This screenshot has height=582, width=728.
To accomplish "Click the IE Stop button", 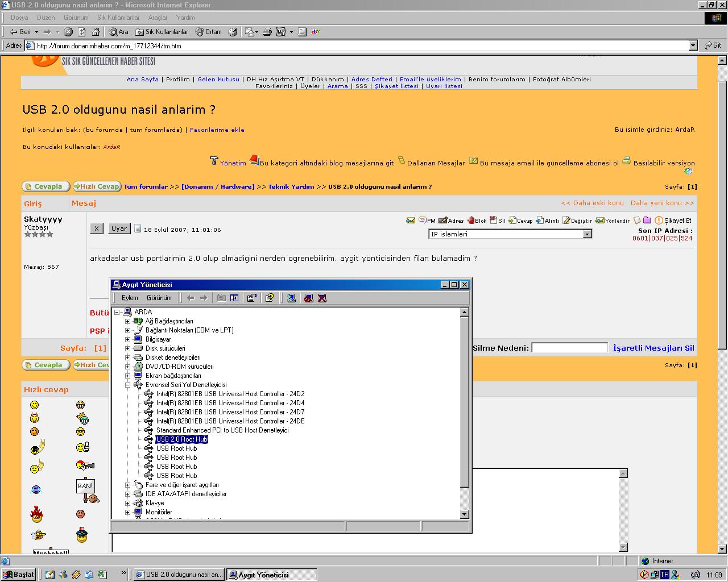I will pos(68,32).
